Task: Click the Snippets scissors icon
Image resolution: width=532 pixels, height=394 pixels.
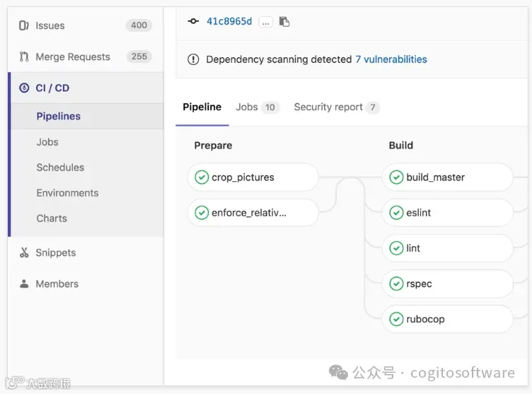Action: [24, 253]
